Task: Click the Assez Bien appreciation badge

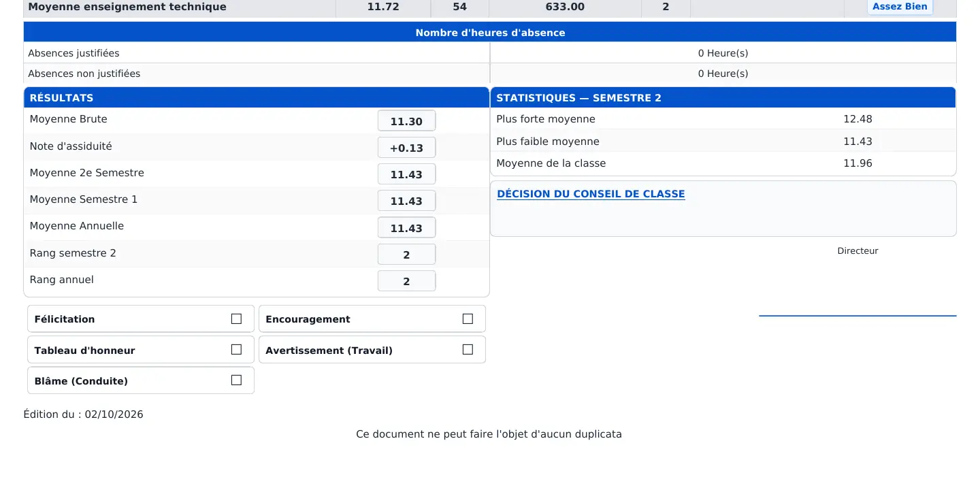Action: [x=900, y=7]
